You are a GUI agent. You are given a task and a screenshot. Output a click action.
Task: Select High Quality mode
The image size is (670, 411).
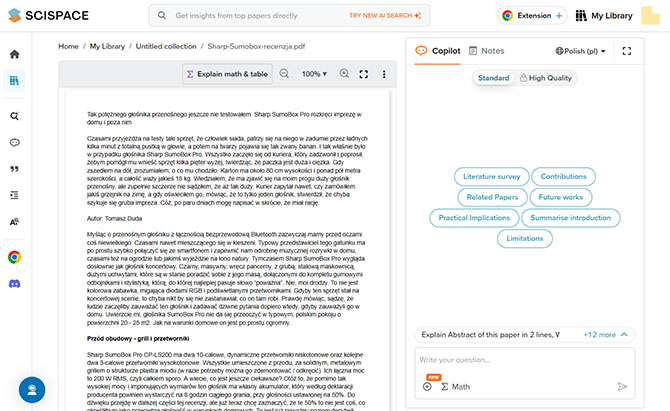pyautogui.click(x=546, y=78)
